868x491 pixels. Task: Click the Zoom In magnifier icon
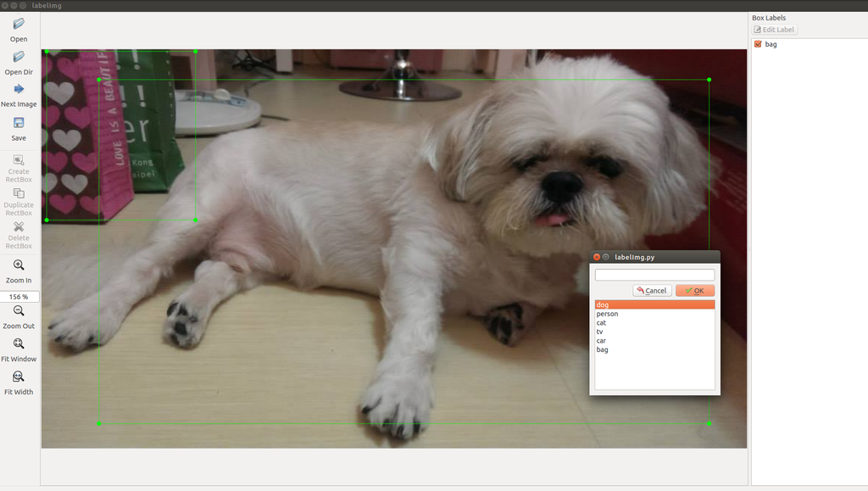[19, 265]
